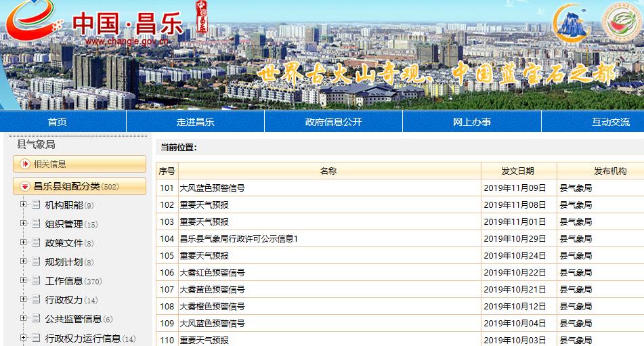The height and width of the screenshot is (346, 644).
Task: Click the red down-arrow icon beside 昌乐县组配分类
Action: [25, 186]
